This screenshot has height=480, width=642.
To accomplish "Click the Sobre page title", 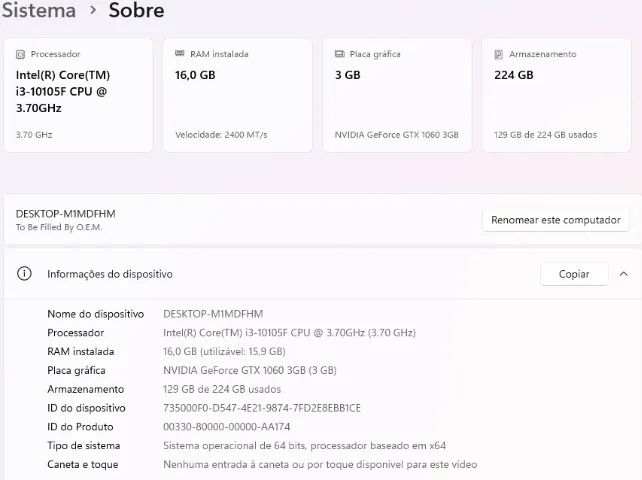I will point(136,10).
